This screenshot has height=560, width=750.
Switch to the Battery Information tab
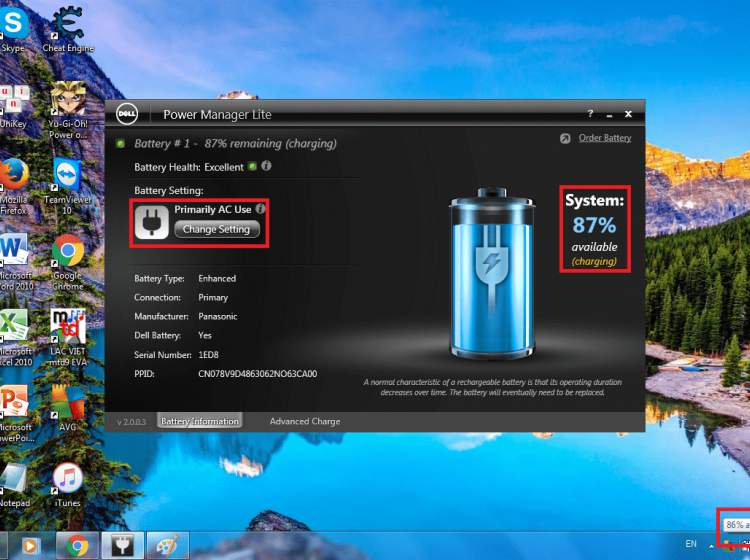tap(199, 421)
